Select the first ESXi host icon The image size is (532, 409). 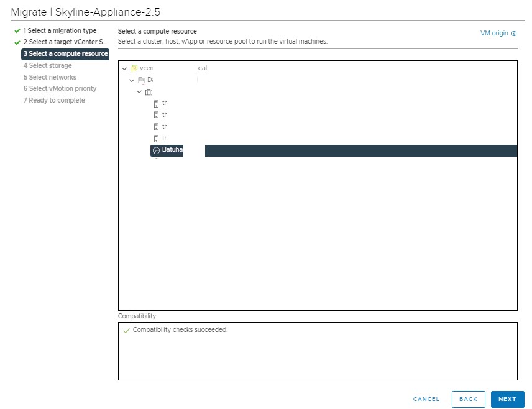(x=156, y=103)
